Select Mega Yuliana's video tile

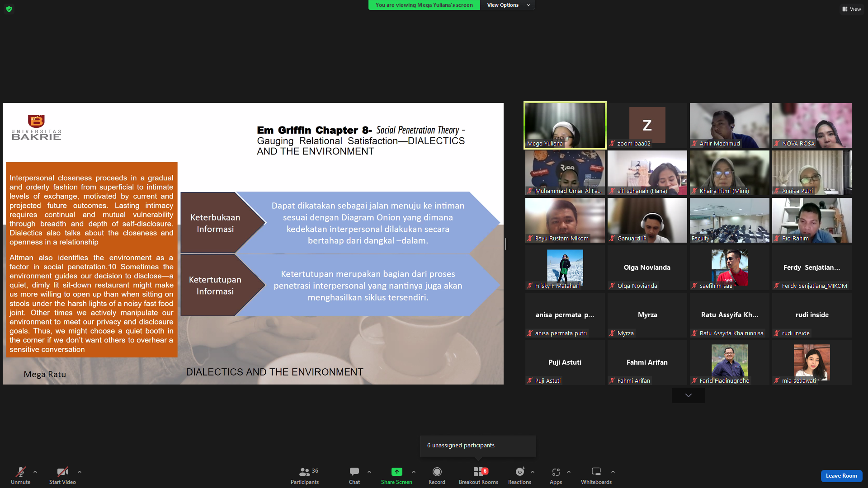[x=565, y=125]
